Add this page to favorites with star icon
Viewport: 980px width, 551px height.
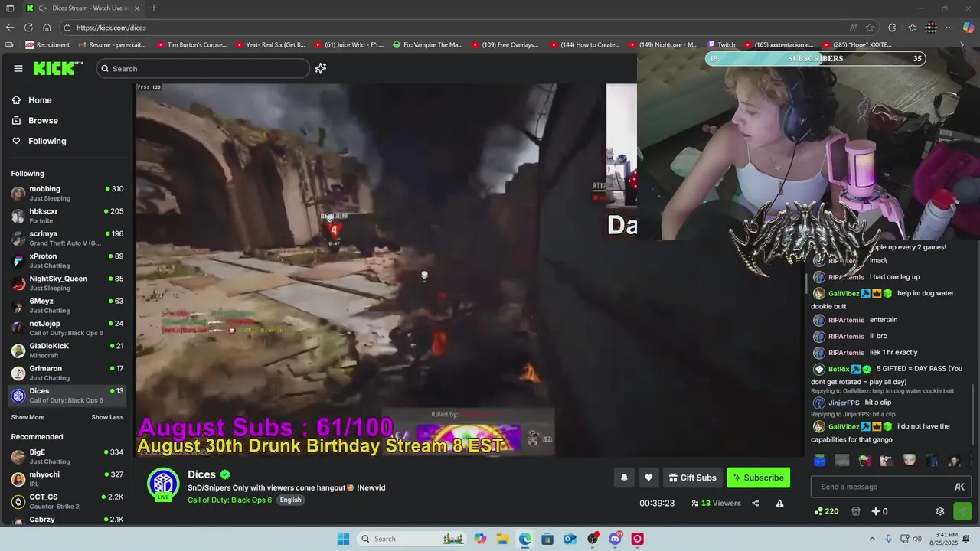click(870, 28)
